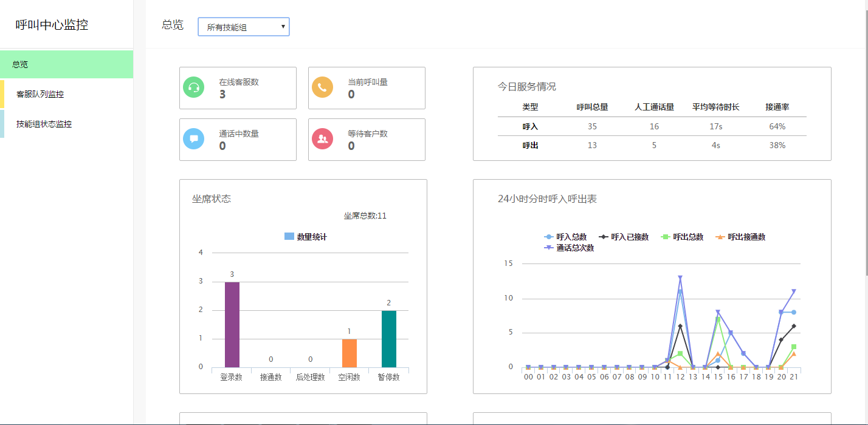Toggle 数量统计 legend in bar chart
Image resolution: width=868 pixels, height=425 pixels.
(x=306, y=237)
